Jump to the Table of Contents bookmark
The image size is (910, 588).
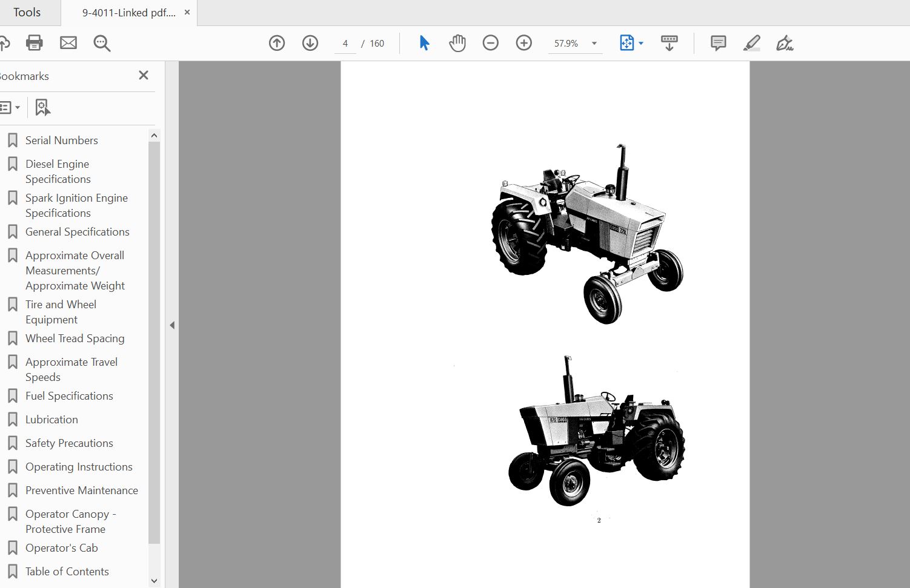[67, 572]
